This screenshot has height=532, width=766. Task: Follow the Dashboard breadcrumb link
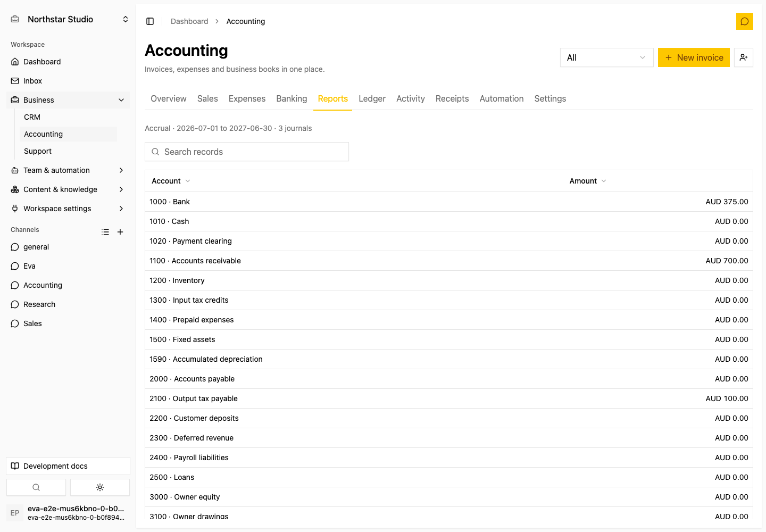189,21
